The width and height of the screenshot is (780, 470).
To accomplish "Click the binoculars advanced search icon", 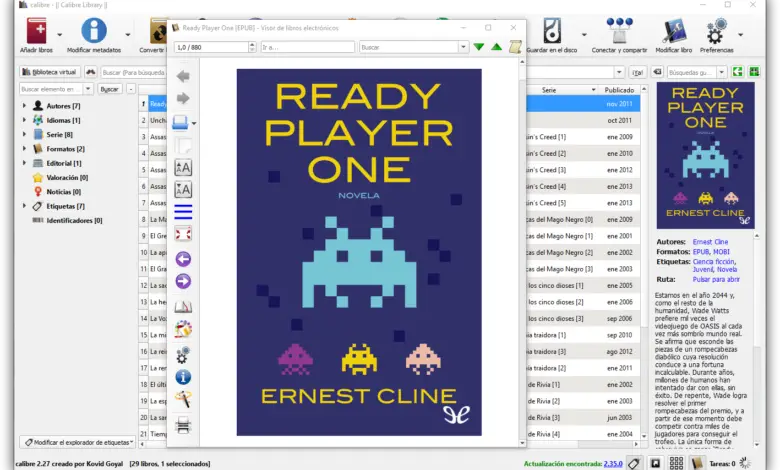I will pyautogui.click(x=91, y=72).
